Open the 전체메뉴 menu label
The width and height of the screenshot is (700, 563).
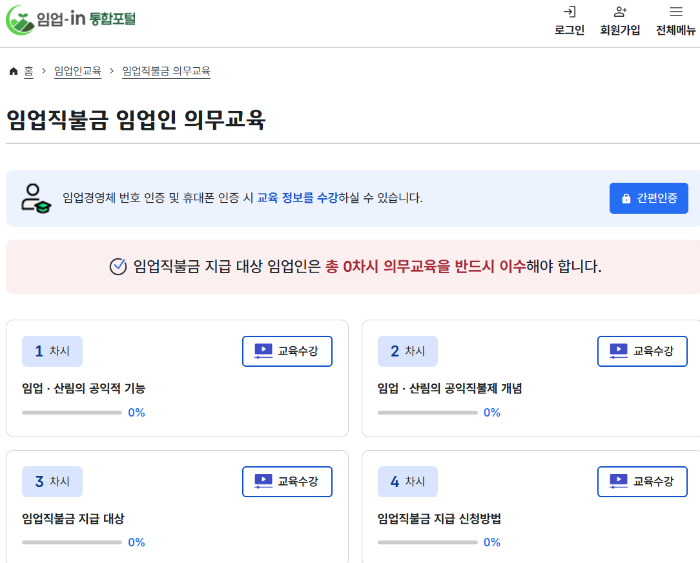[676, 30]
